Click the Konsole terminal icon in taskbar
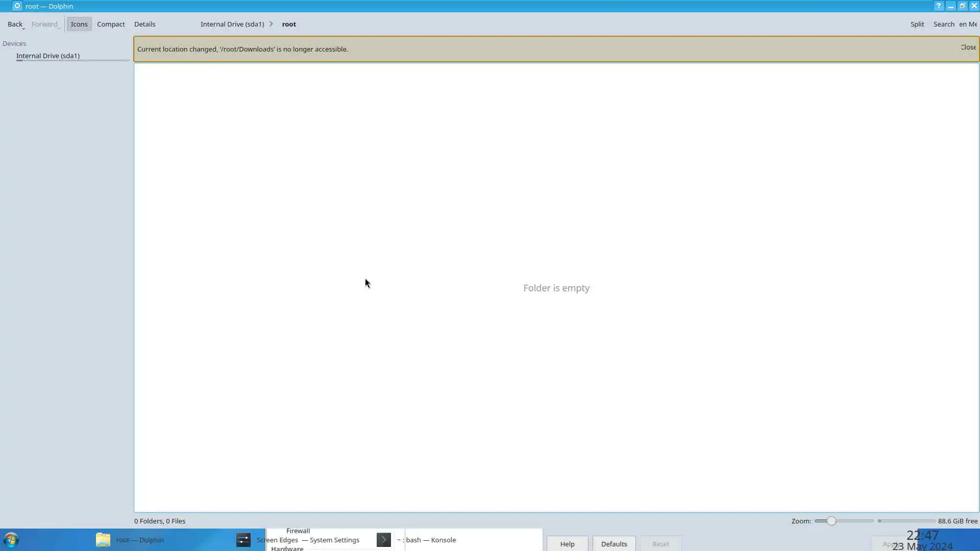 tap(384, 540)
